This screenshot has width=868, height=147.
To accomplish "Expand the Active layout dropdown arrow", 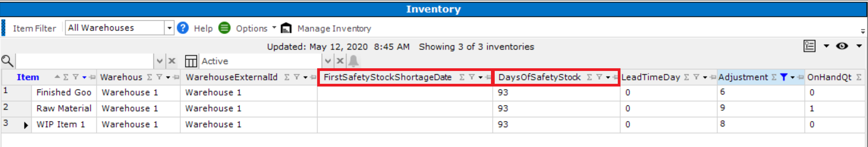I will click(328, 61).
